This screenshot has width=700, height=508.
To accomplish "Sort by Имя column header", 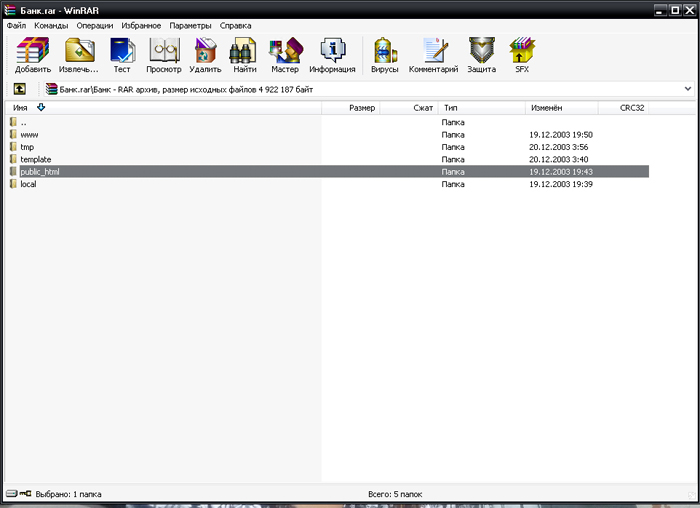I will coord(20,107).
